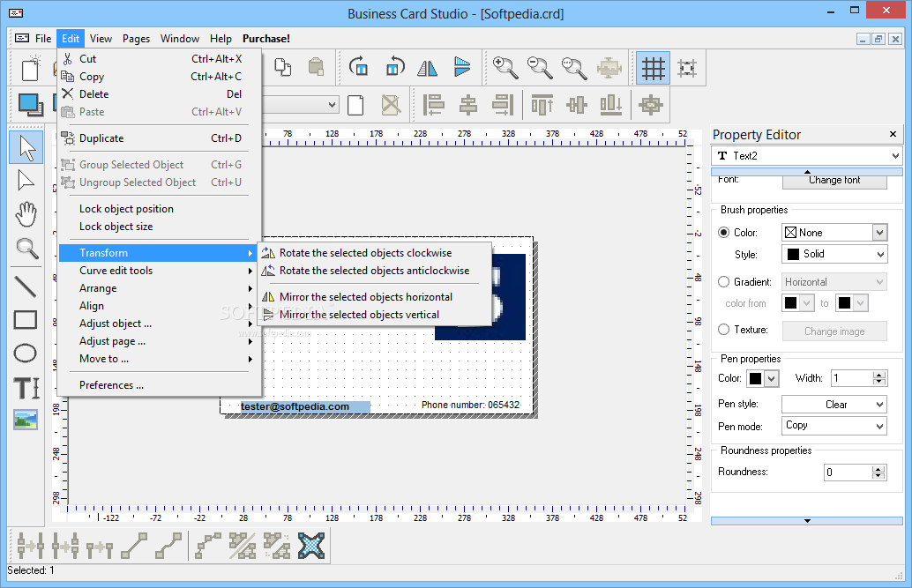Expand the Curve edit tools submenu
Viewport: 912px width, 588px height.
pyautogui.click(x=158, y=271)
